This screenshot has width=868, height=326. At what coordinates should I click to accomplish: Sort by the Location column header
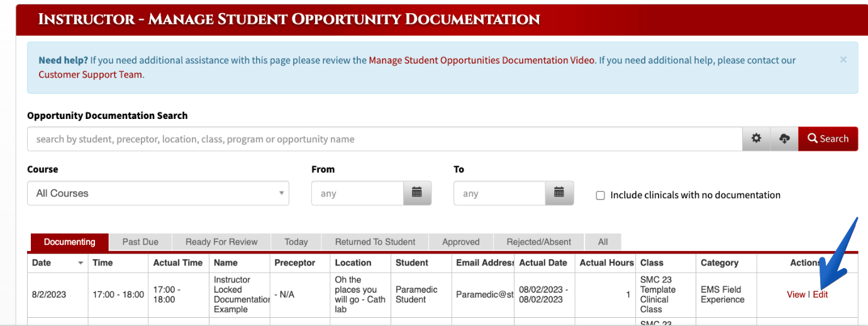tap(360, 262)
